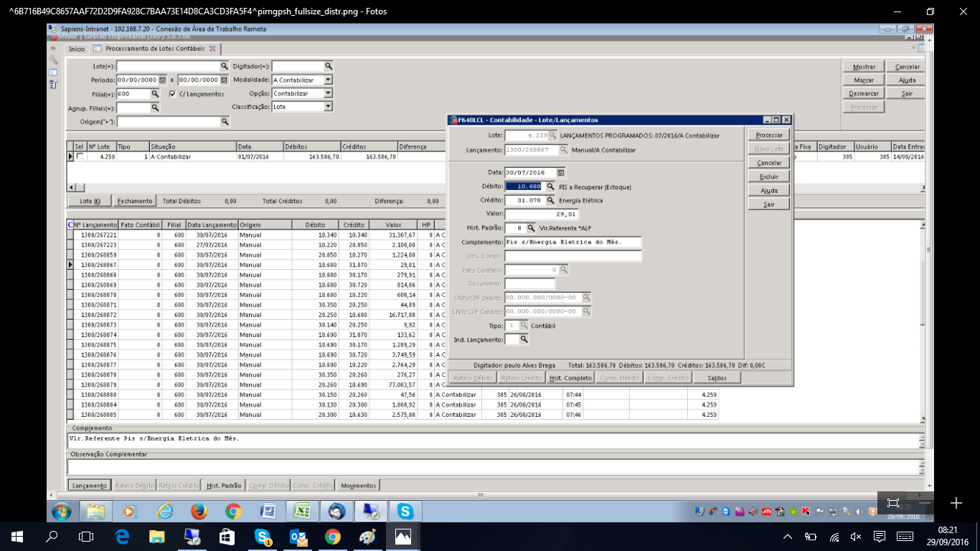Open Excel from the remote taskbar
The width and height of the screenshot is (980, 551).
[x=302, y=511]
